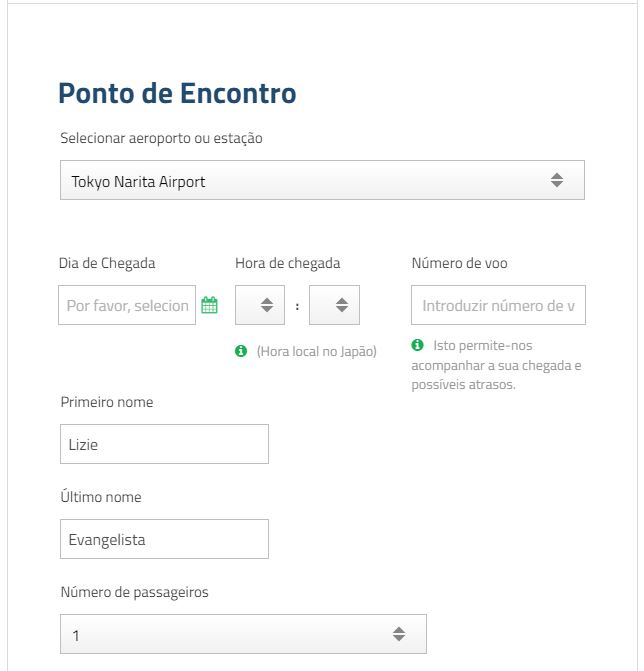
Task: Click the Número de voo input field
Action: click(498, 306)
